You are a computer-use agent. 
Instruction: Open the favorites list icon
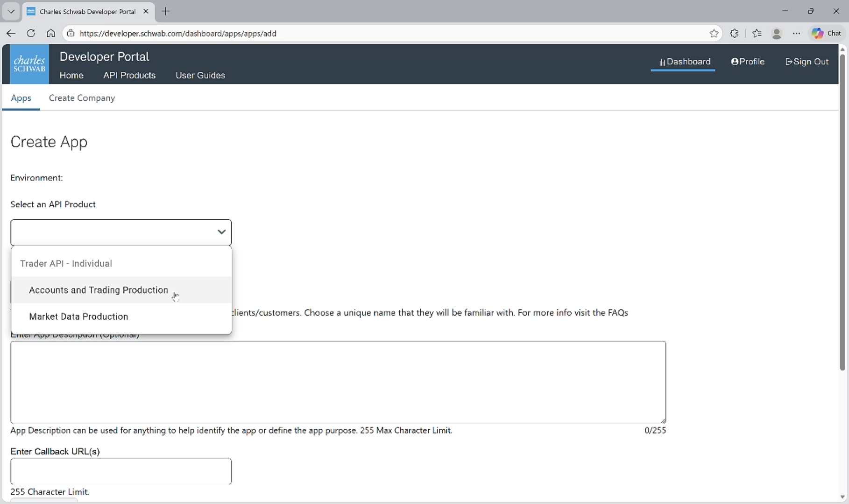click(x=757, y=33)
